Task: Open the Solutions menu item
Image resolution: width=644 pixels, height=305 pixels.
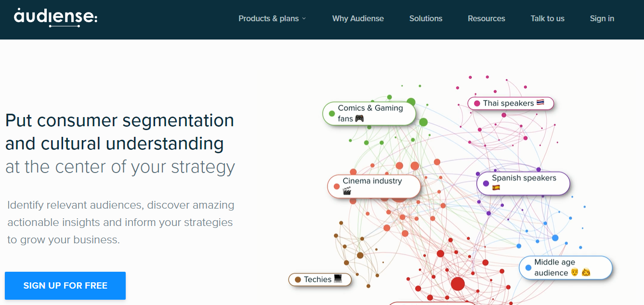Action: coord(426,19)
